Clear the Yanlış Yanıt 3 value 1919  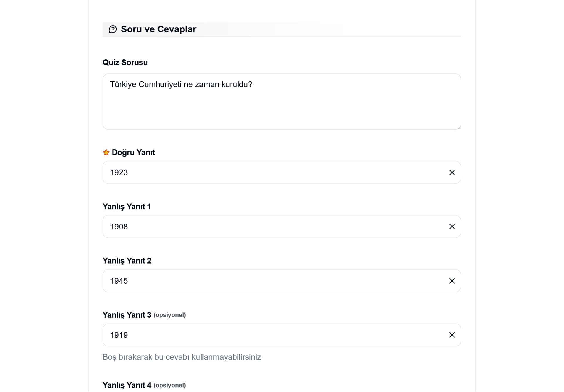click(452, 335)
